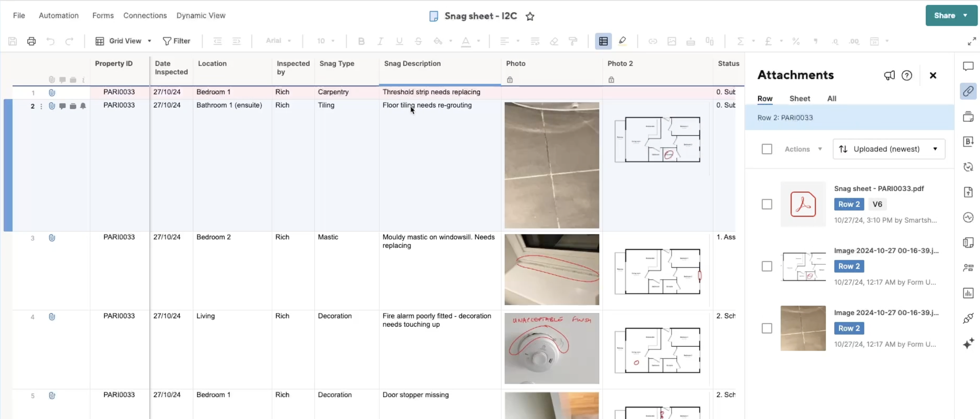Click the highlight changes marker icon
This screenshot has width=980, height=419.
click(x=623, y=41)
